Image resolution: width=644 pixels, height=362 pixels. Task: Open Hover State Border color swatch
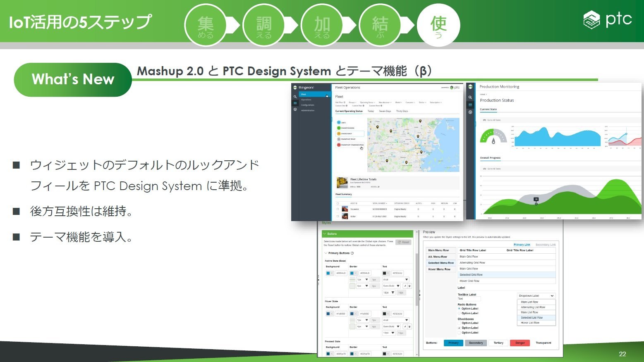click(354, 314)
